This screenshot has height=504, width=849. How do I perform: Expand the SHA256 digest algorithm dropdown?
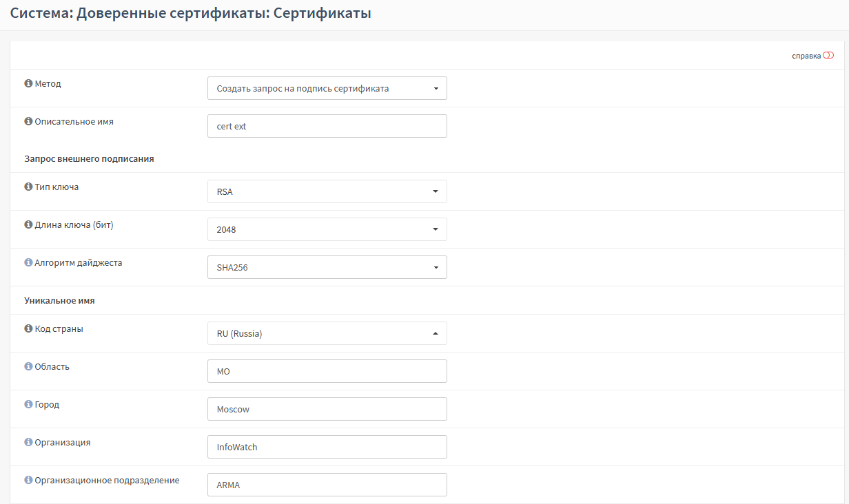coord(327,267)
